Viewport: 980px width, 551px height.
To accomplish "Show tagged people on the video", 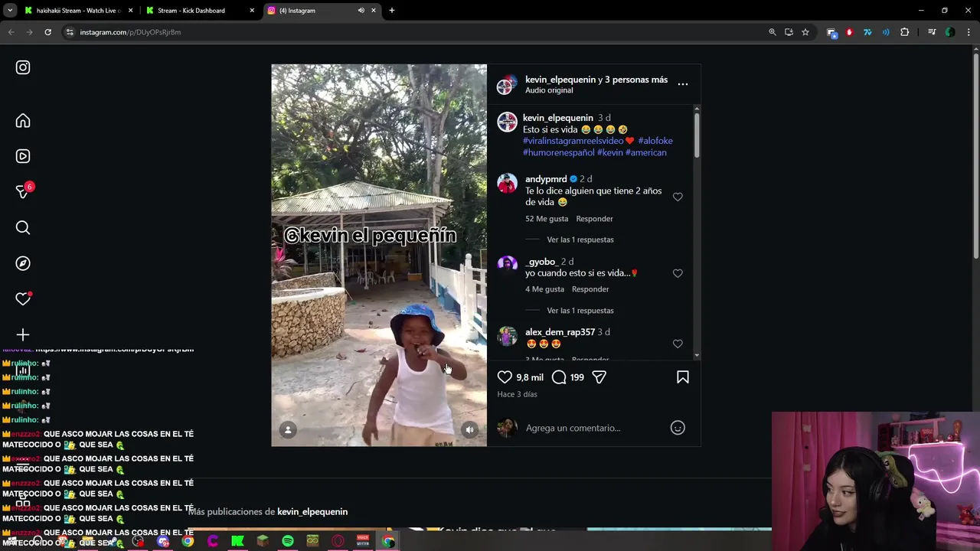I will [x=288, y=430].
